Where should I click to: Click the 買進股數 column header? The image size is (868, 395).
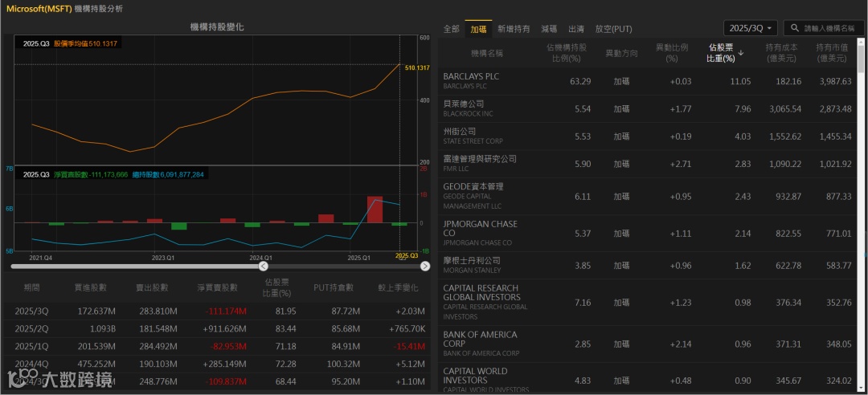(x=90, y=287)
